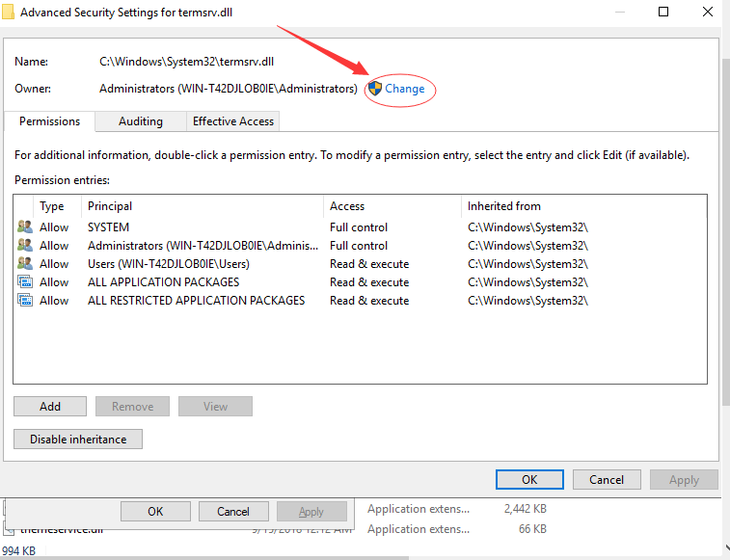Click the SYSTEM principal user group icon
This screenshot has width=730, height=560.
(x=24, y=227)
